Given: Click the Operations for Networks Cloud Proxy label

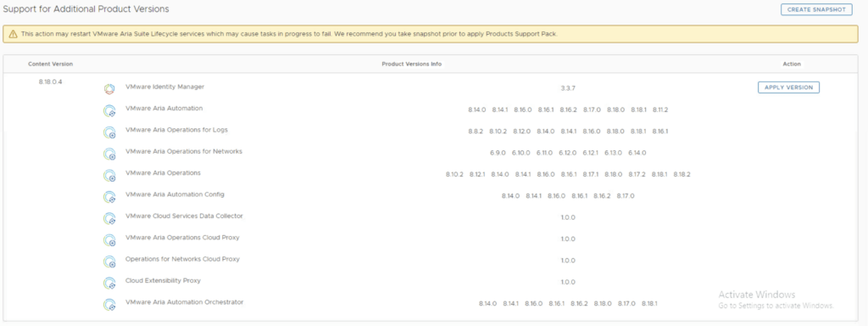Looking at the screenshot, I should (183, 259).
